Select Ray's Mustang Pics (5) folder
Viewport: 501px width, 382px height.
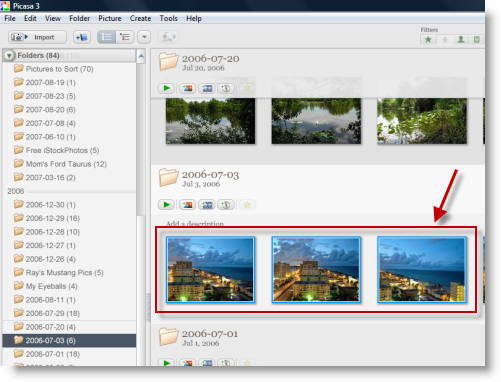click(x=69, y=273)
